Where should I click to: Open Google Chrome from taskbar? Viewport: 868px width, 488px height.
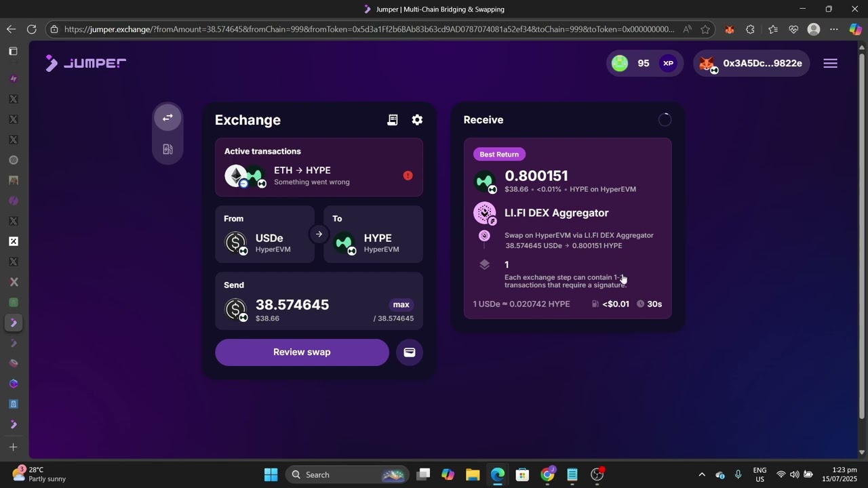547,474
